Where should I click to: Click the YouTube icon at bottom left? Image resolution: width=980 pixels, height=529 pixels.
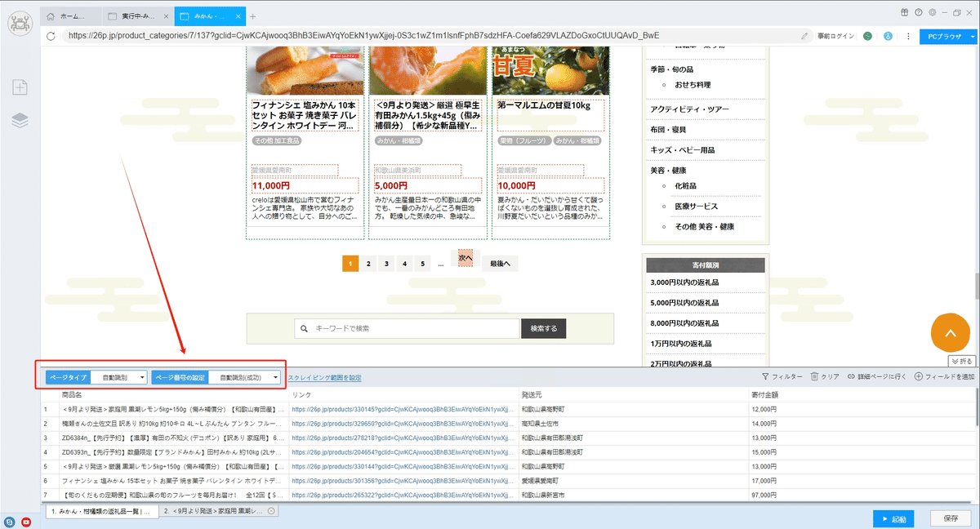[x=26, y=521]
